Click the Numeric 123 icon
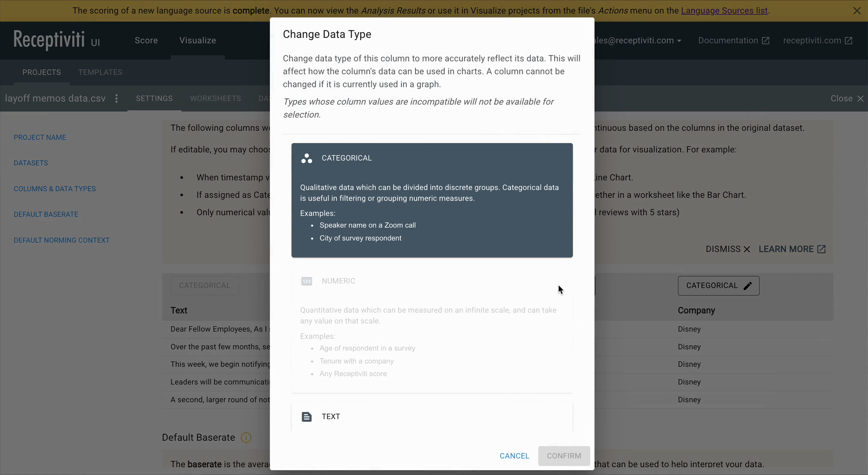Image resolution: width=868 pixels, height=475 pixels. (307, 281)
